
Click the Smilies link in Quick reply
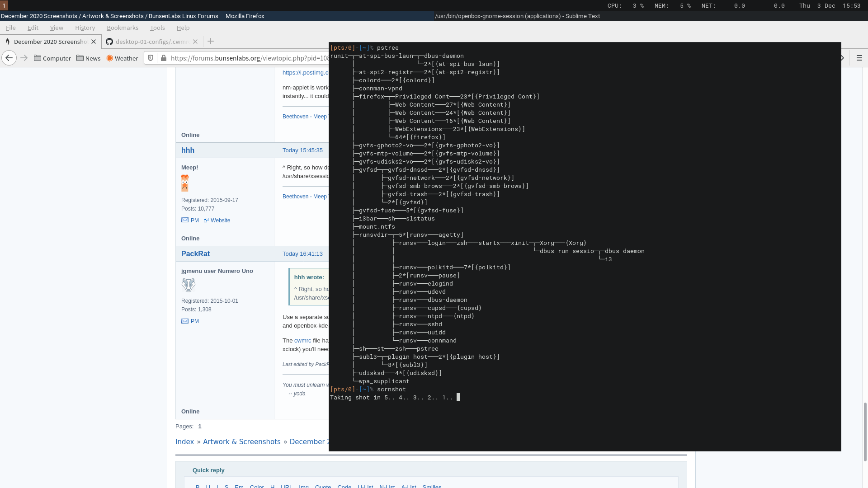[x=432, y=486]
